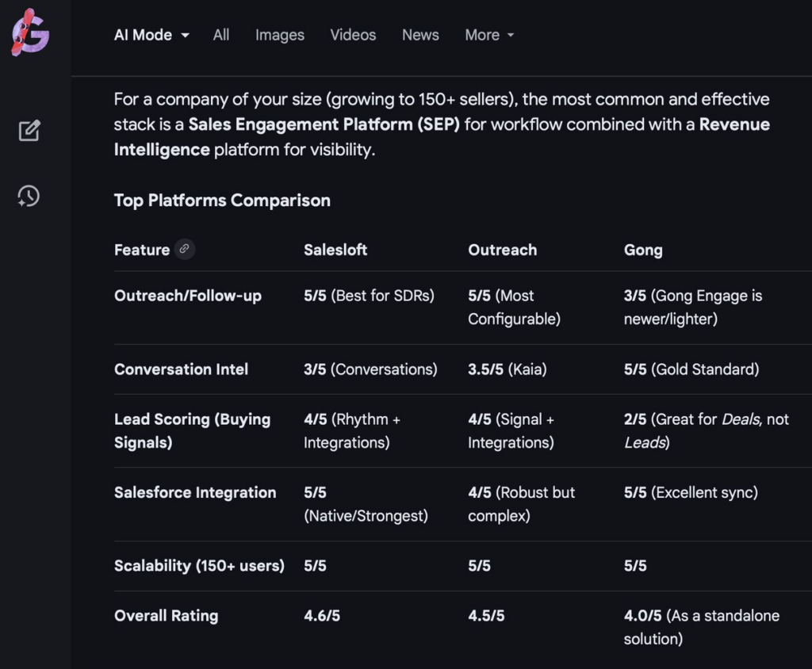Open the More dropdown menu

point(489,35)
